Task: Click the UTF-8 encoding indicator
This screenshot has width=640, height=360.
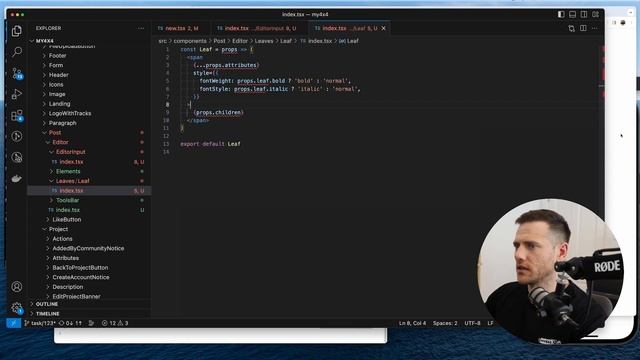Action: tap(472, 323)
